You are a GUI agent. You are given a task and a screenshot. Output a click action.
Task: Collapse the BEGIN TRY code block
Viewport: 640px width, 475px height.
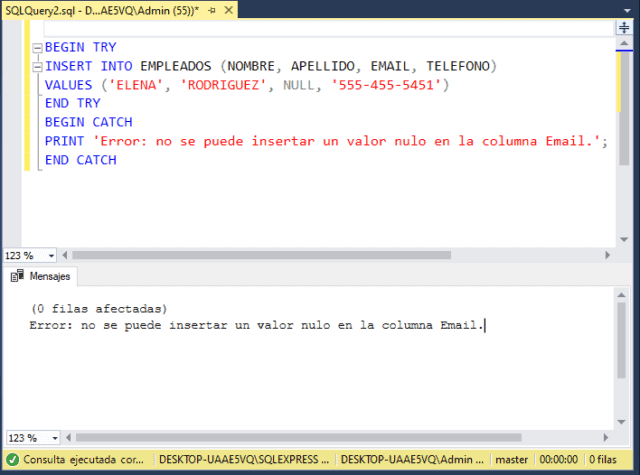(37, 47)
